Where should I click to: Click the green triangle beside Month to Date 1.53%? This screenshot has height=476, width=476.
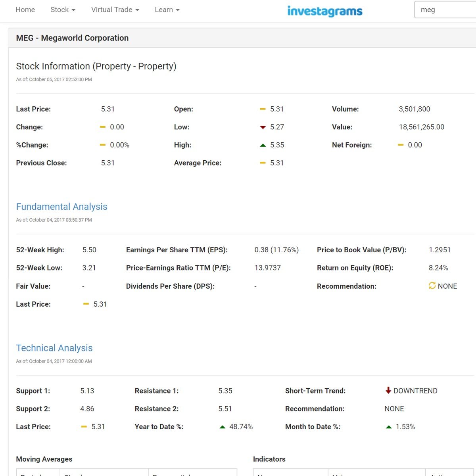(x=389, y=427)
